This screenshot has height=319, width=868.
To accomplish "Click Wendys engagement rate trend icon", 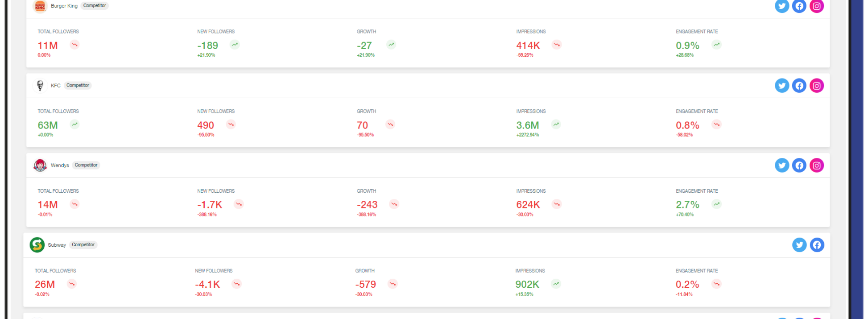I will click(x=716, y=204).
